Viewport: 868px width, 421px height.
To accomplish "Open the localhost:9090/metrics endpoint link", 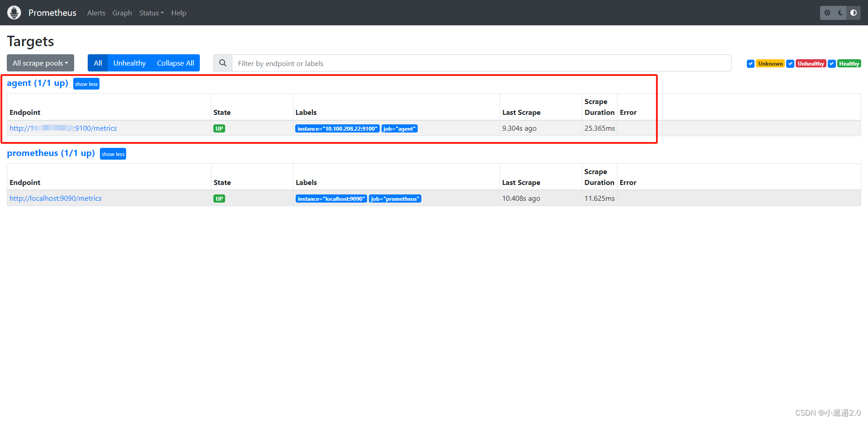I will pyautogui.click(x=56, y=199).
